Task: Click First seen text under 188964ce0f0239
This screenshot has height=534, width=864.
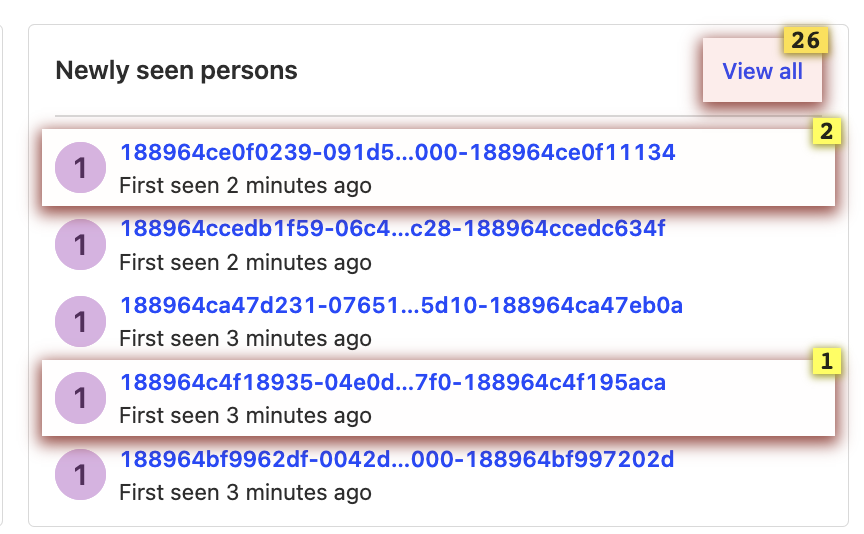Action: pyautogui.click(x=245, y=186)
